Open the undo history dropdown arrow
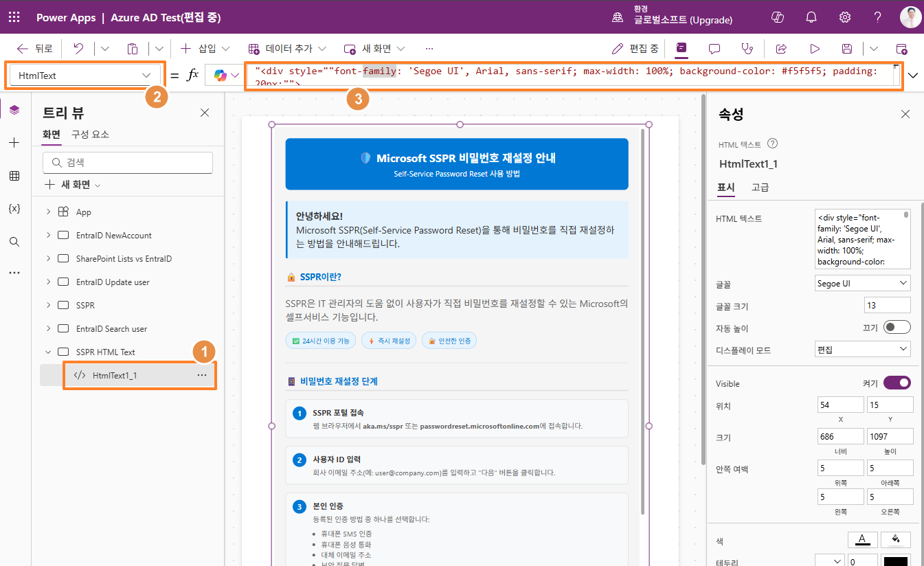The width and height of the screenshot is (924, 566). (x=105, y=49)
